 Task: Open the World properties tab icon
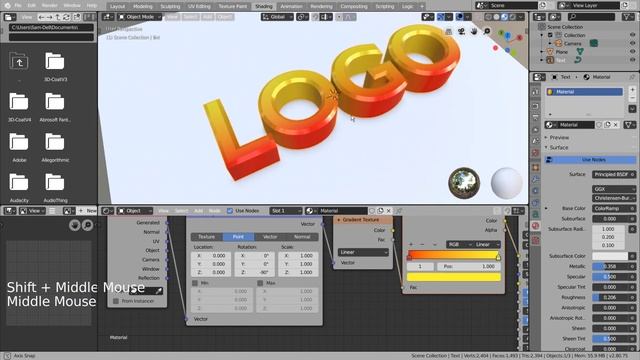[536, 153]
